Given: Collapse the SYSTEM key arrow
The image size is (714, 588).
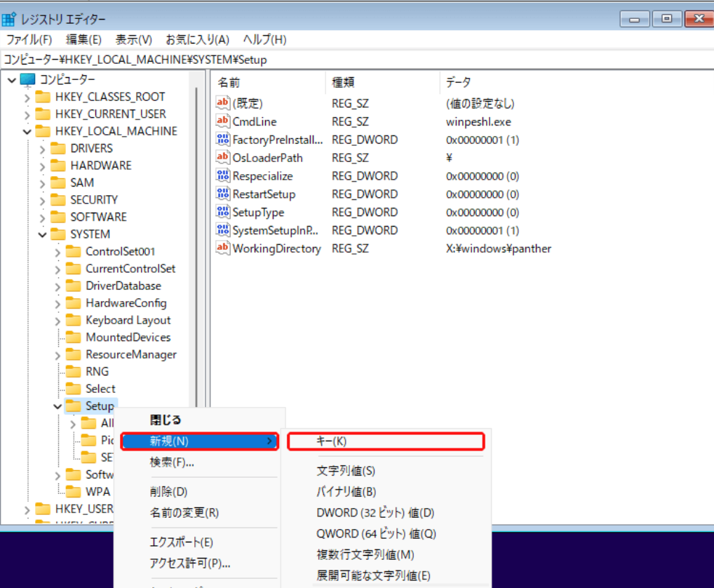Looking at the screenshot, I should click(42, 235).
